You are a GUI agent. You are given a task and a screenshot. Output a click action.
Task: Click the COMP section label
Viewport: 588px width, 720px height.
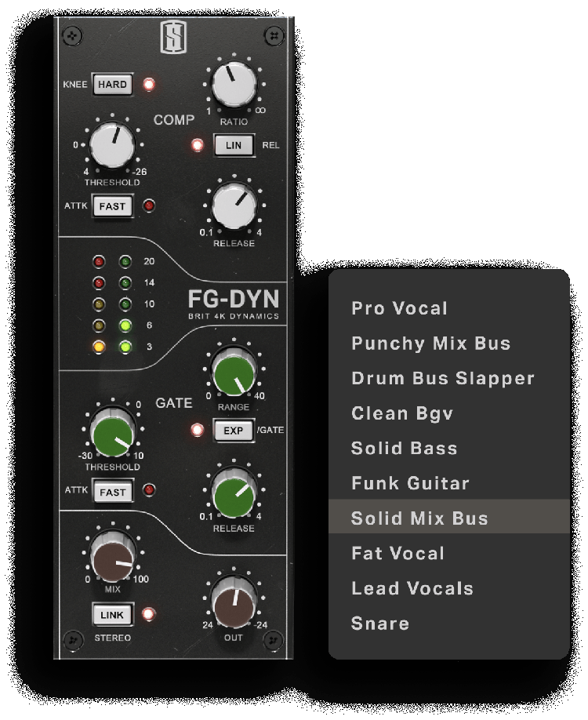174,120
